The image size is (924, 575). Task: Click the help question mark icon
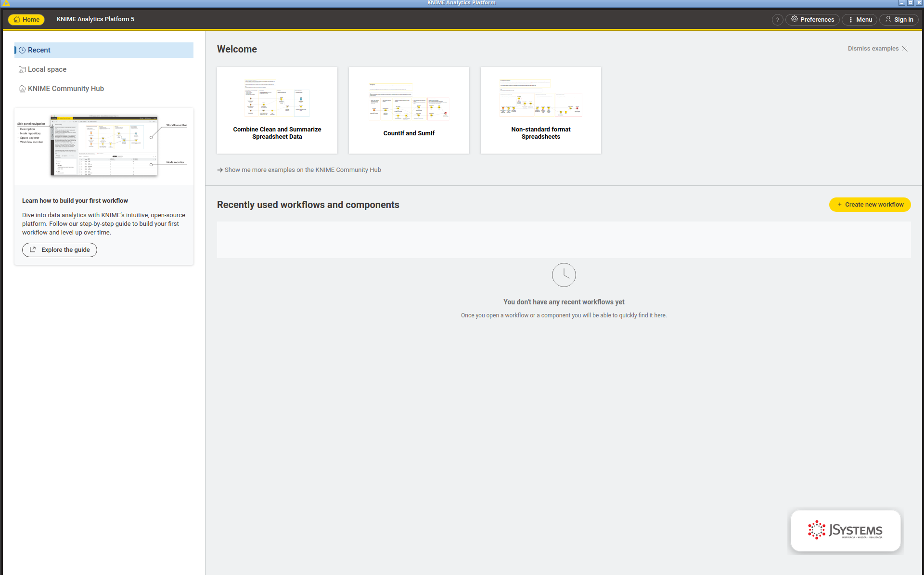777,20
